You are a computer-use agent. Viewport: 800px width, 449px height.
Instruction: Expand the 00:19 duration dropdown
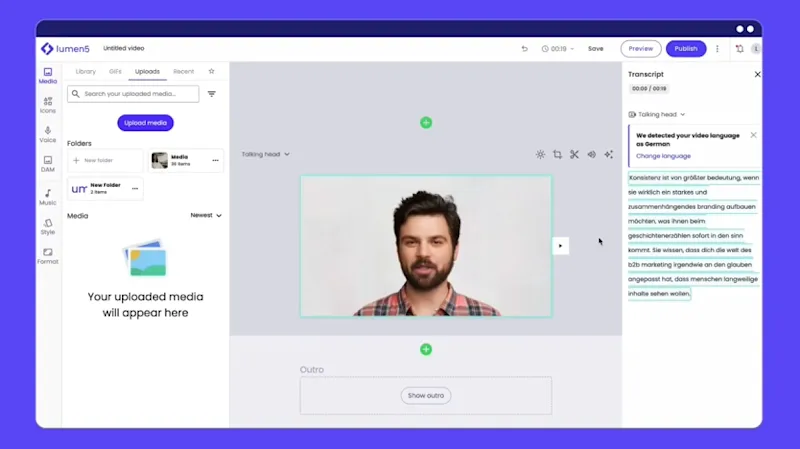pos(558,48)
